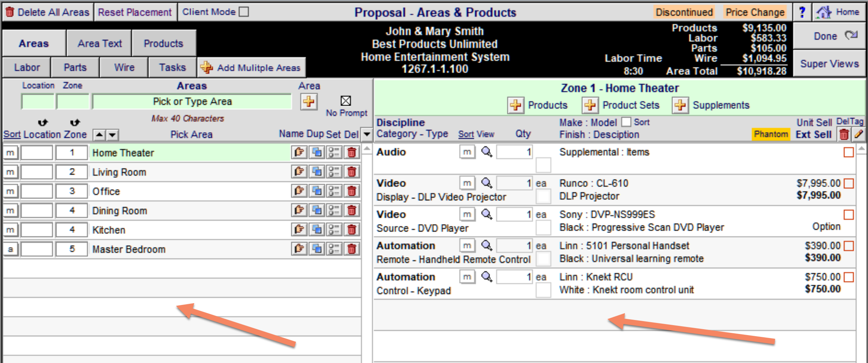
Task: Tick delete tag for Linn Knekt RCU
Action: click(x=849, y=277)
